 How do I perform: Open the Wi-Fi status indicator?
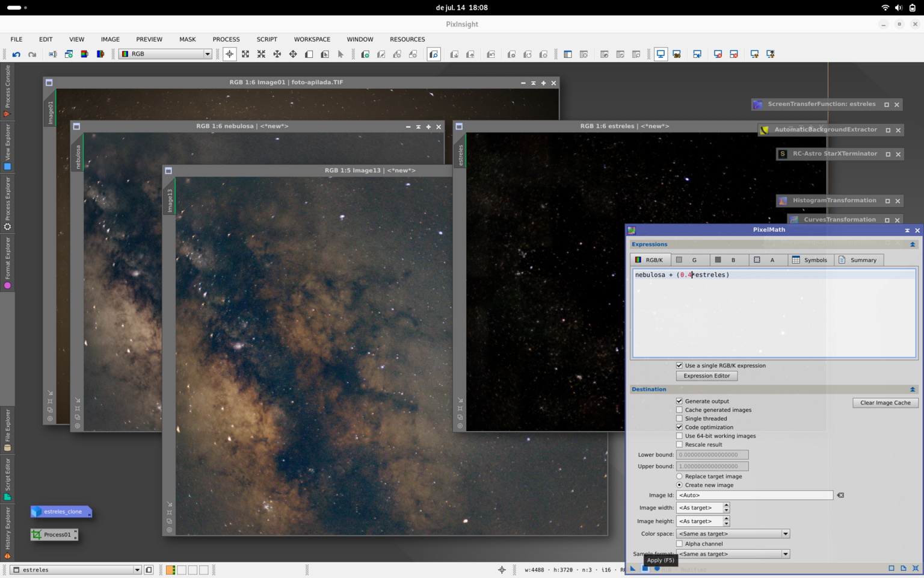click(885, 8)
